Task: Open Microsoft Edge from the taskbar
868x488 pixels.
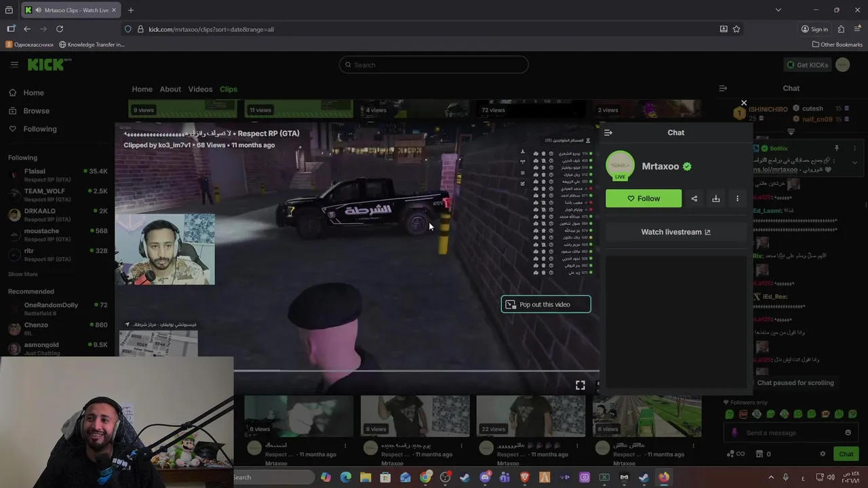Action: click(346, 477)
